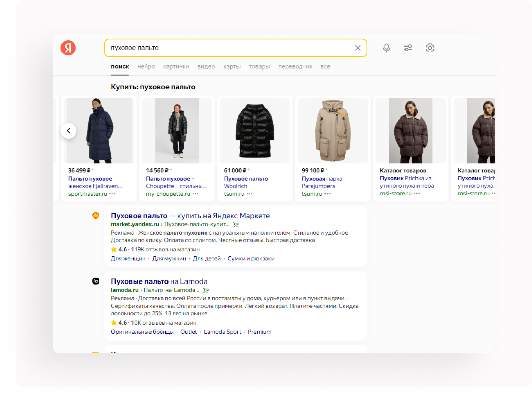
Task: Click cart icon next to lamoda.ru link
Action: coord(206,290)
